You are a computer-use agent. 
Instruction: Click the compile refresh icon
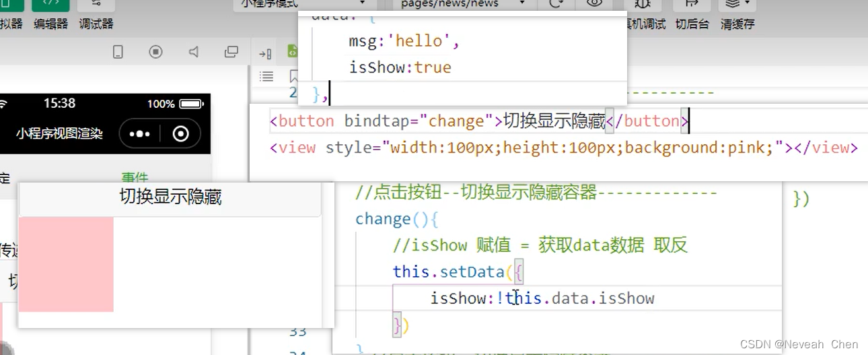[556, 3]
